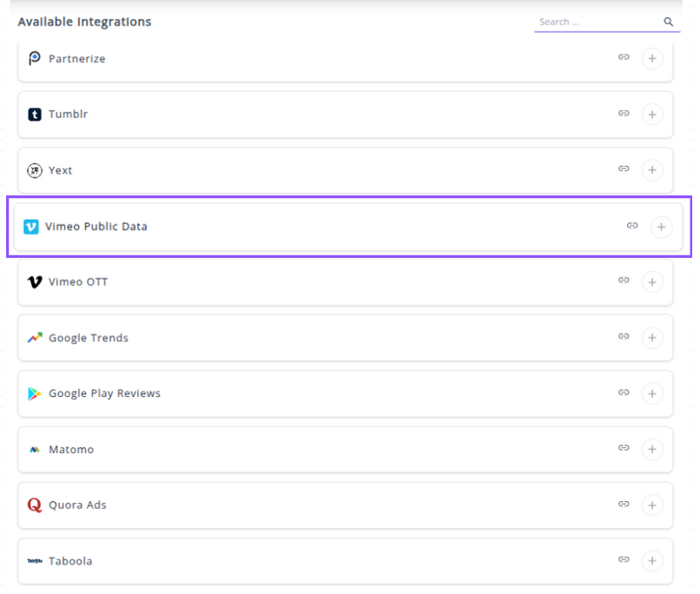Click the plus icon for Partnerize
Image resolution: width=700 pixels, height=594 pixels.
click(652, 58)
